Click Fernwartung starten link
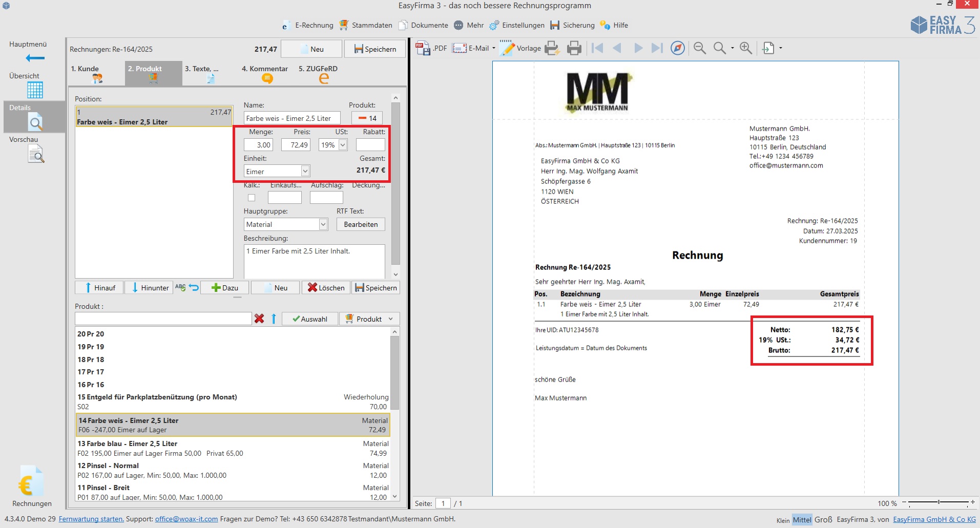The height and width of the screenshot is (528, 980). coord(91,519)
